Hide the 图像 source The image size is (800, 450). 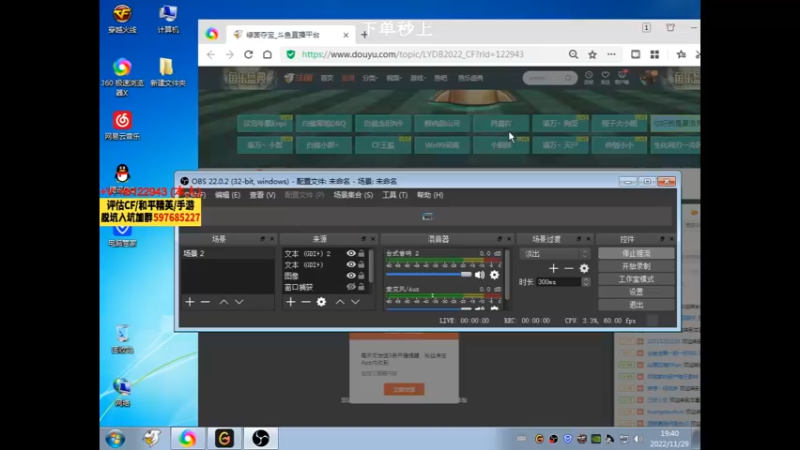(x=351, y=276)
